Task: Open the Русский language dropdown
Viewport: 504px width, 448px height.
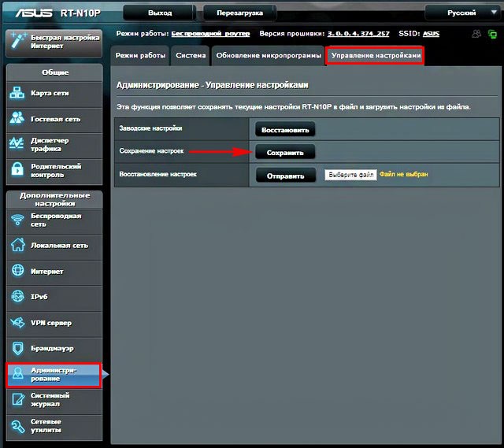Action: [463, 13]
